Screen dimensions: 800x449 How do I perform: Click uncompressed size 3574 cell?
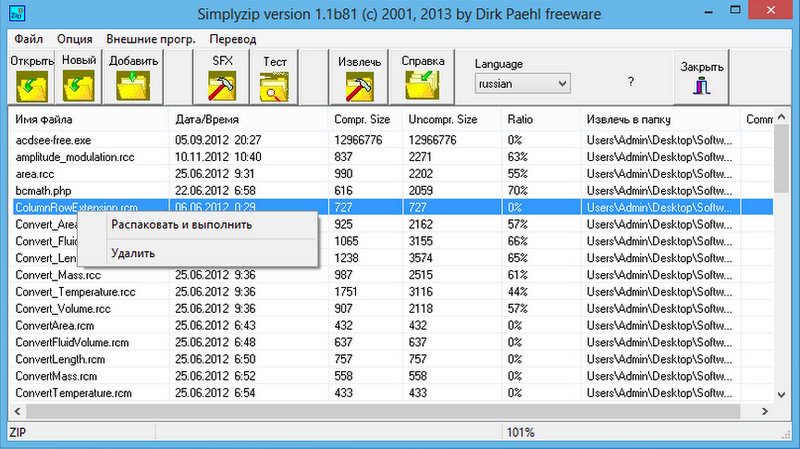420,258
